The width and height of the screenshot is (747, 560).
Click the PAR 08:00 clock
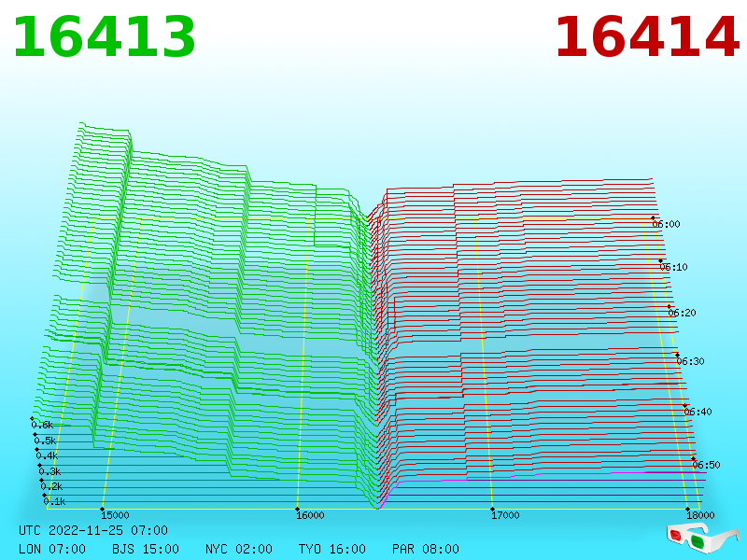pyautogui.click(x=426, y=549)
